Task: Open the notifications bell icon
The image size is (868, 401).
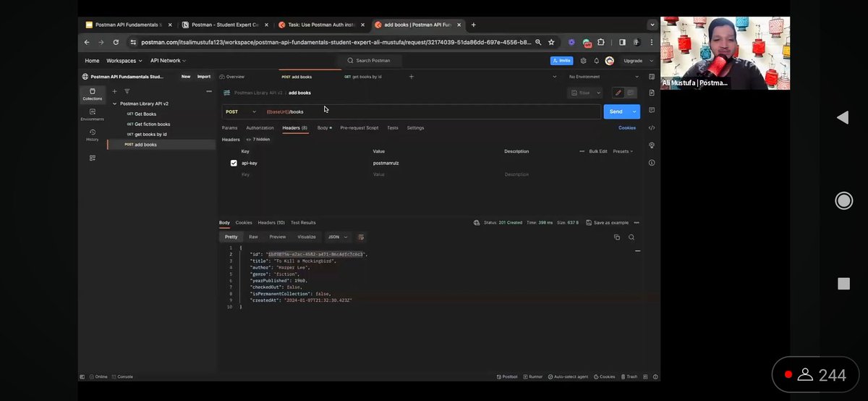Action: pyautogui.click(x=597, y=61)
